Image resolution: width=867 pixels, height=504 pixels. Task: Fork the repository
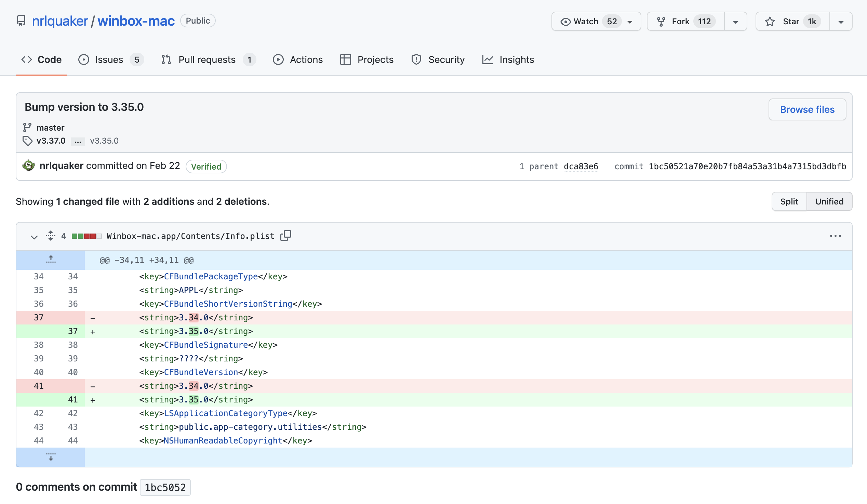point(685,21)
